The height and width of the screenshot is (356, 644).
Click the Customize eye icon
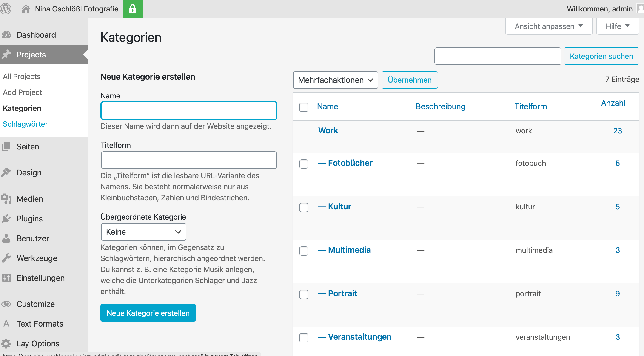(6, 304)
